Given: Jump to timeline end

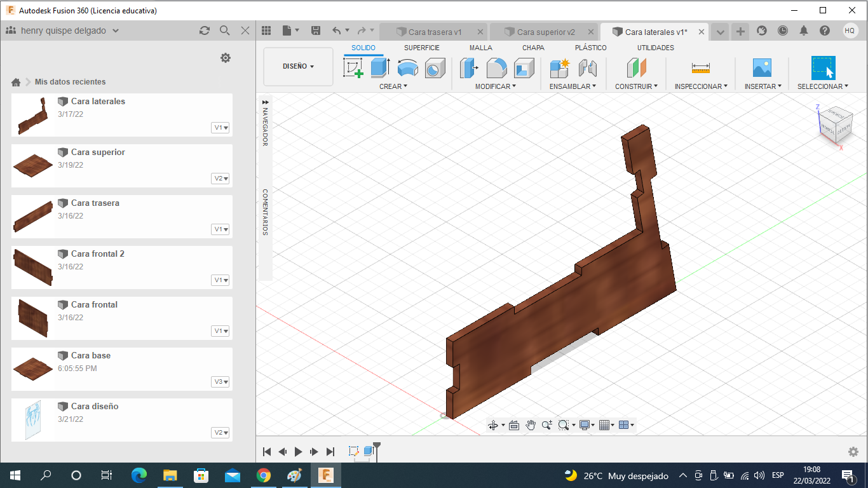Looking at the screenshot, I should [330, 452].
